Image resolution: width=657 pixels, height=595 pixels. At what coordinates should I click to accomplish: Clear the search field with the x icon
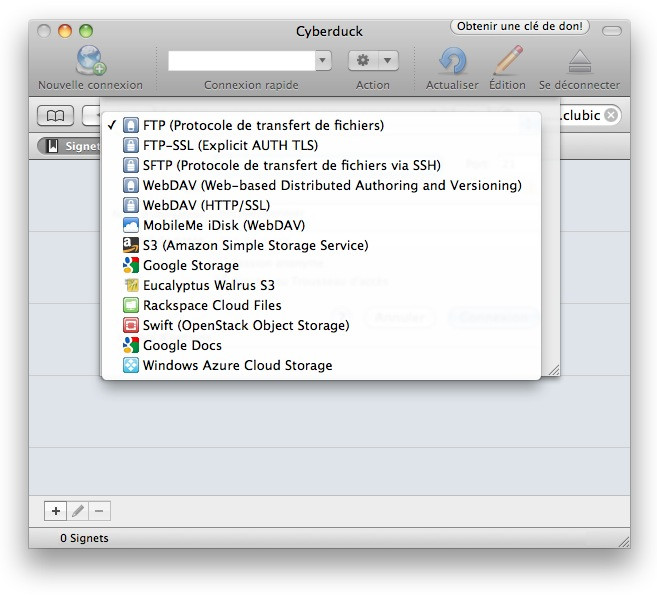[x=611, y=115]
